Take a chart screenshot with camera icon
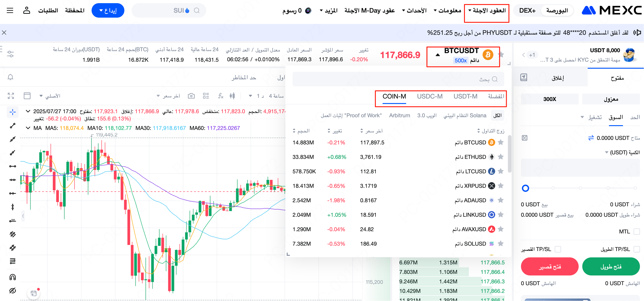Screen dimensions: 644x301 [191, 96]
